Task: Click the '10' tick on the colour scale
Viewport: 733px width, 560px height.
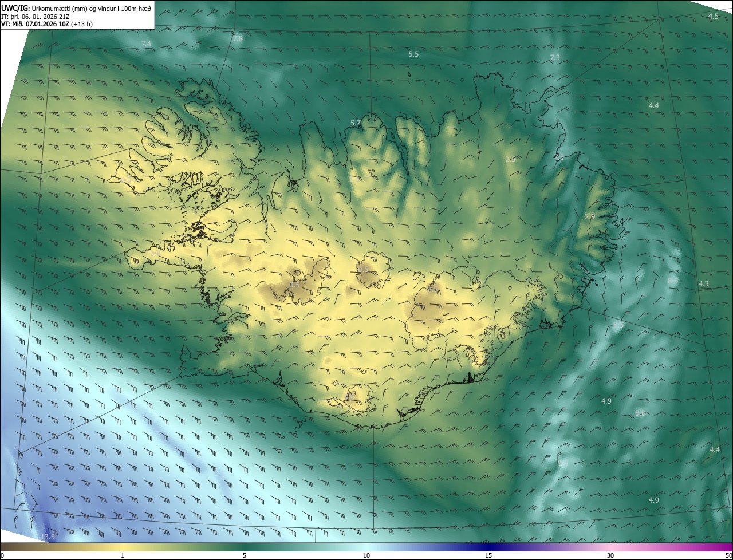Action: (366, 555)
